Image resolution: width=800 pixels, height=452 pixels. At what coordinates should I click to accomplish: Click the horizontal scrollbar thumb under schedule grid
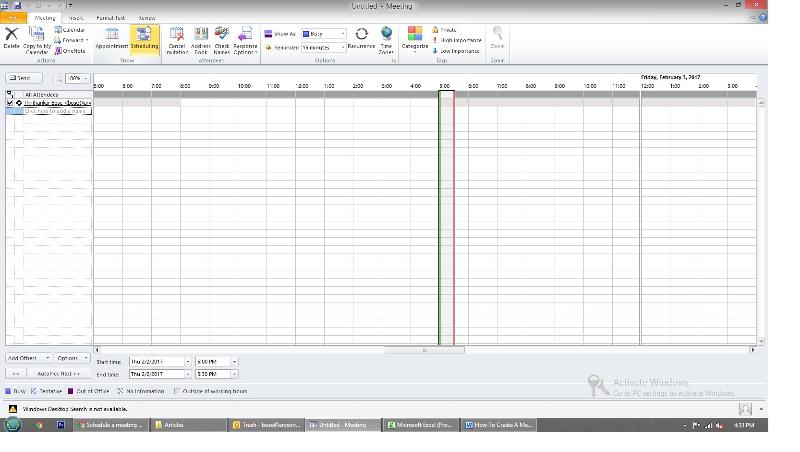point(424,350)
